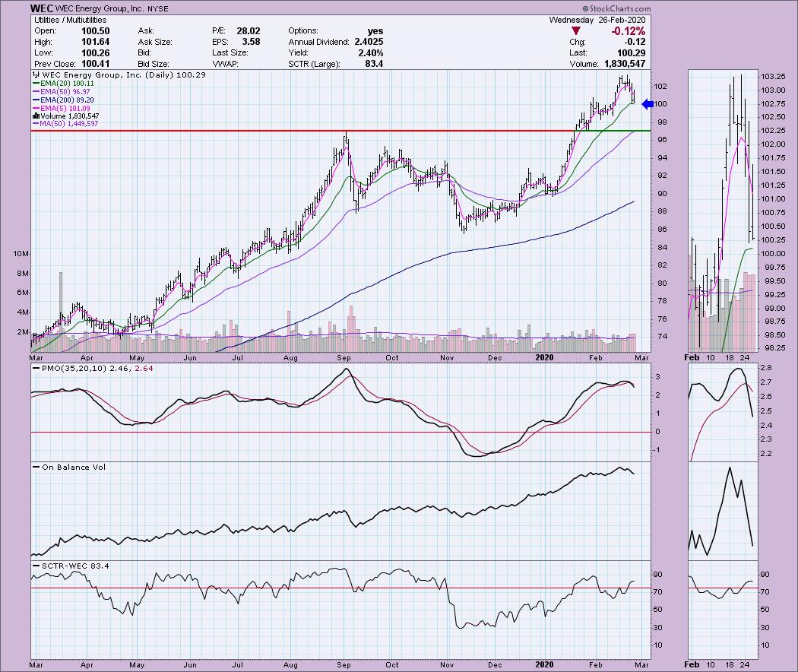This screenshot has width=798, height=672.
Task: Click the 2020 year label under price chart
Action: click(544, 357)
